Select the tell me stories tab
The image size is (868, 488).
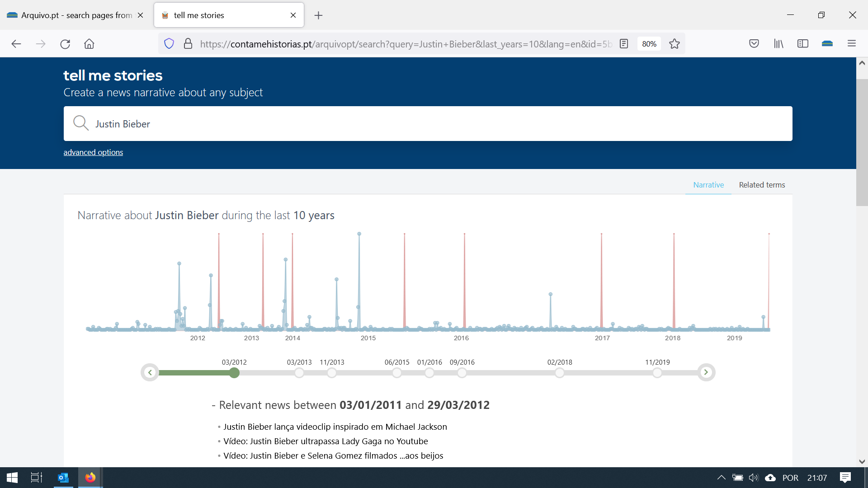click(x=228, y=15)
